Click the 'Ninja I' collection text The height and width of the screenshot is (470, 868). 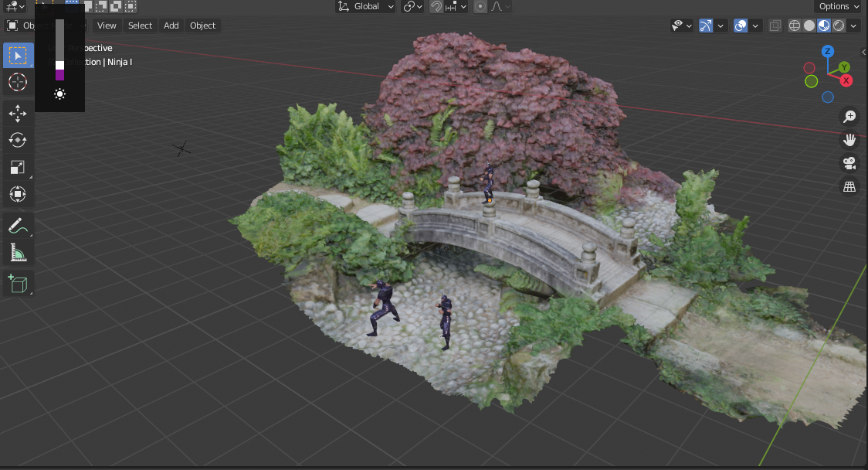pyautogui.click(x=120, y=62)
